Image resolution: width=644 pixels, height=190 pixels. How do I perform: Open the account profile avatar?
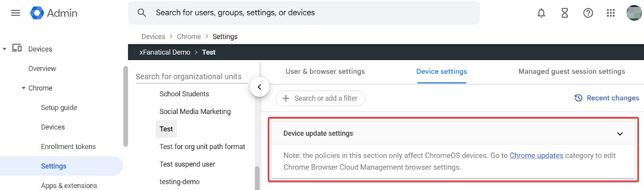point(634,13)
